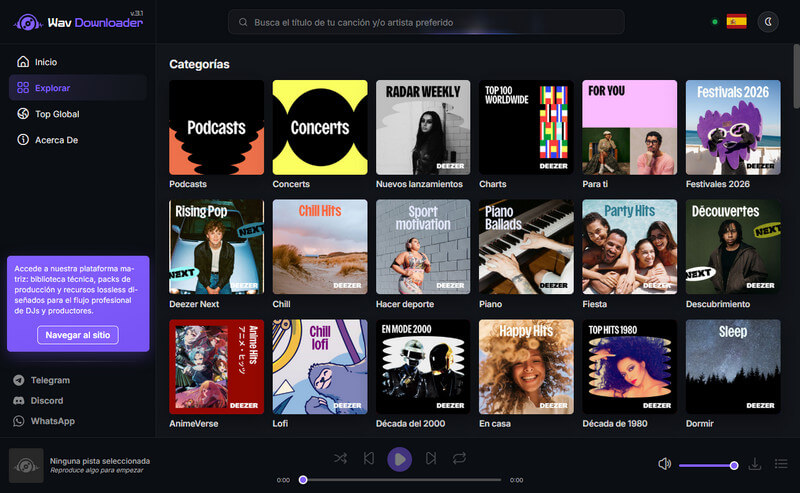Click the empty track artwork placeholder
This screenshot has width=800, height=493.
pos(26,465)
